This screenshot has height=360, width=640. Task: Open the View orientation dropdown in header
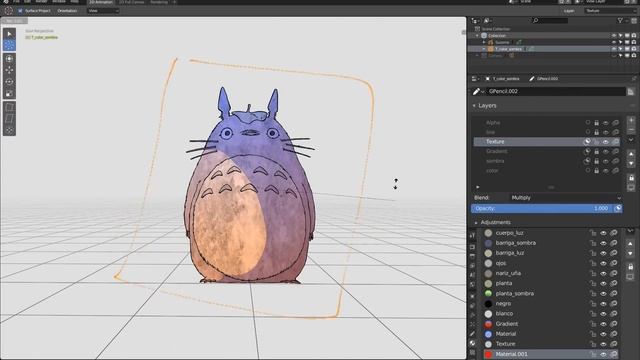tap(103, 11)
